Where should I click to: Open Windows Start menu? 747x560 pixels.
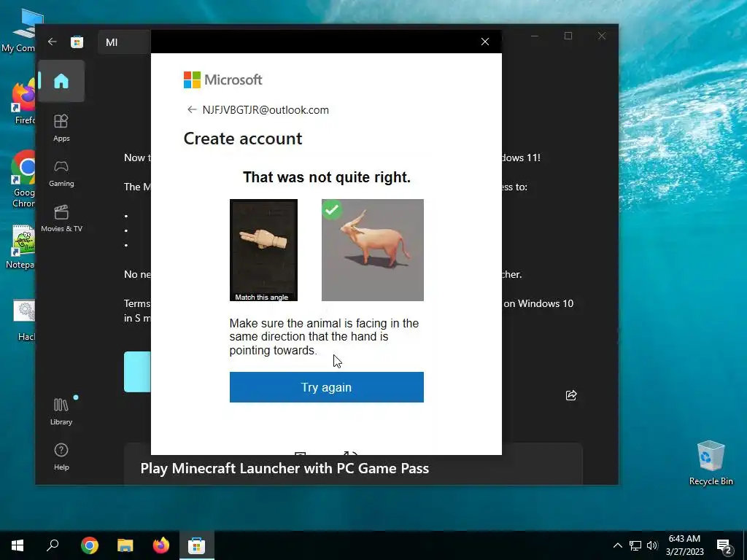point(18,545)
